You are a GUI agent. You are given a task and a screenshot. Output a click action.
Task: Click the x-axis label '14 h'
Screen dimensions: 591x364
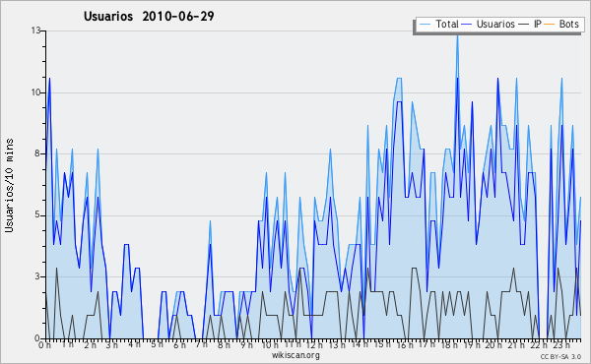(x=360, y=344)
